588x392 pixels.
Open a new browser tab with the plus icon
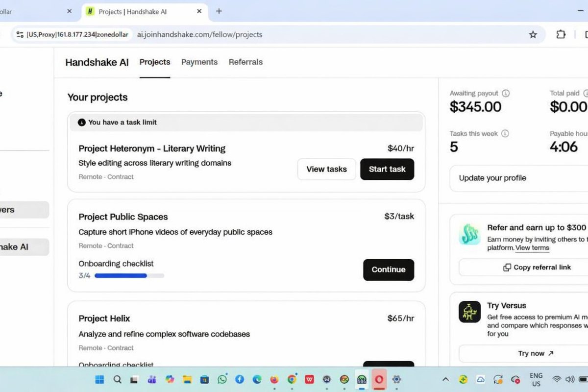219,11
